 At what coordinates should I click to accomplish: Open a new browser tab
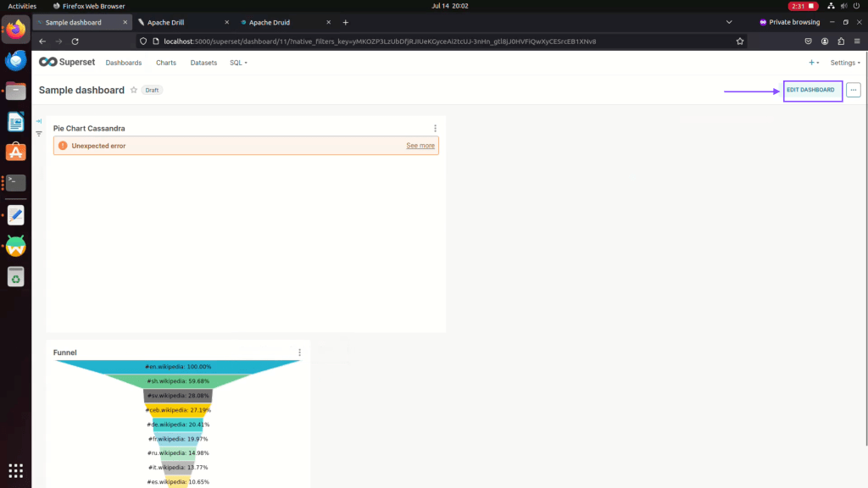pos(345,22)
